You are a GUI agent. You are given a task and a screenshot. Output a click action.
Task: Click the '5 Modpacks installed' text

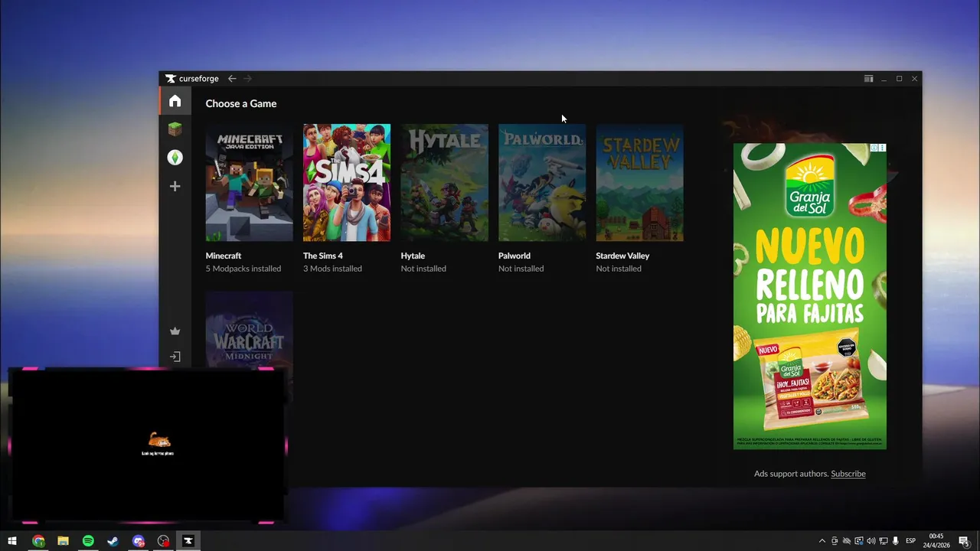coord(243,269)
